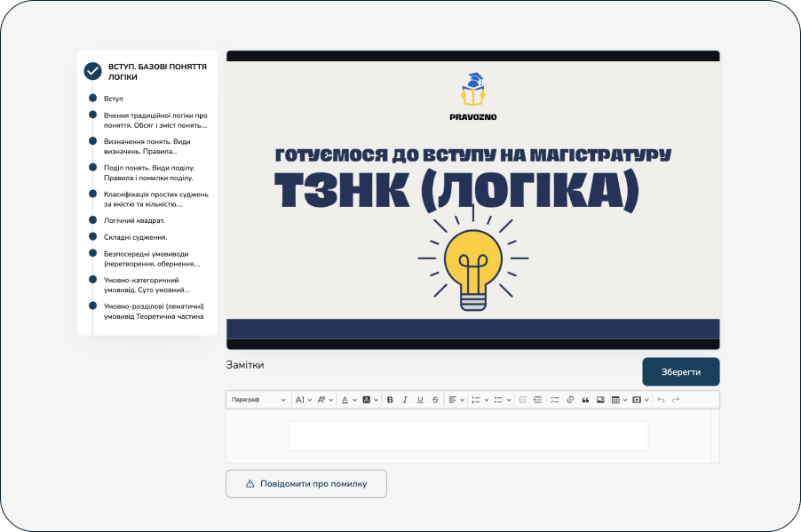Open the font color picker
Viewport: 801px width, 532px height.
point(347,400)
